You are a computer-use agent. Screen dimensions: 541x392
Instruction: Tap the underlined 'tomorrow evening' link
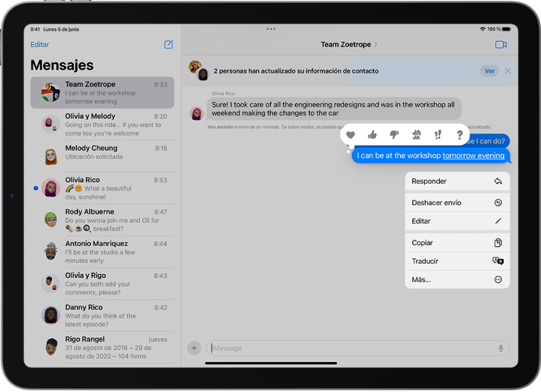coord(473,155)
